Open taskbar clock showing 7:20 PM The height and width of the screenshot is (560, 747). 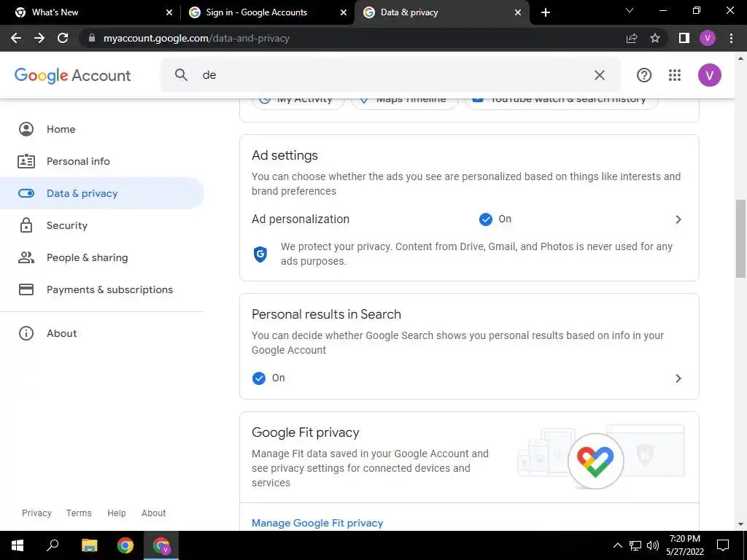tap(684, 545)
